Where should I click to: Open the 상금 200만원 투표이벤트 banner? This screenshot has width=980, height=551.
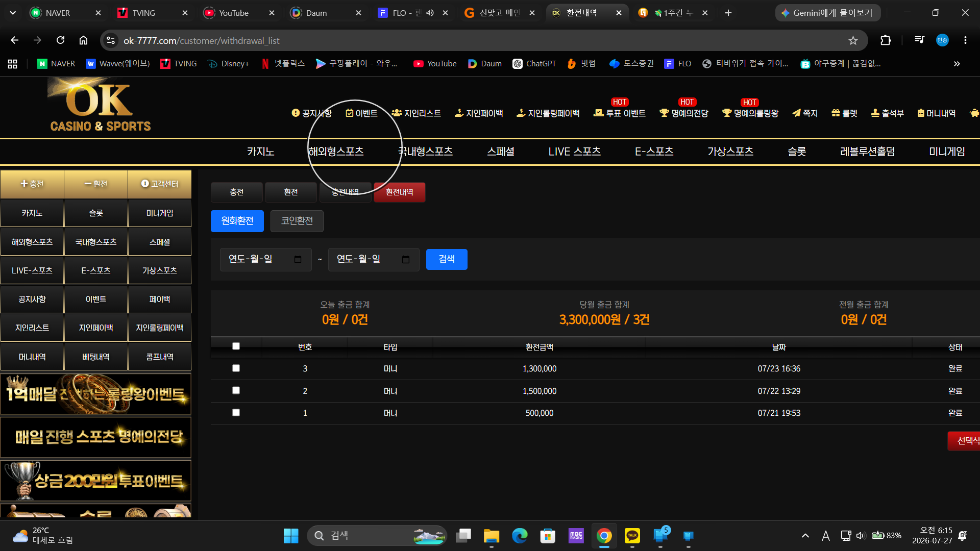pos(96,481)
